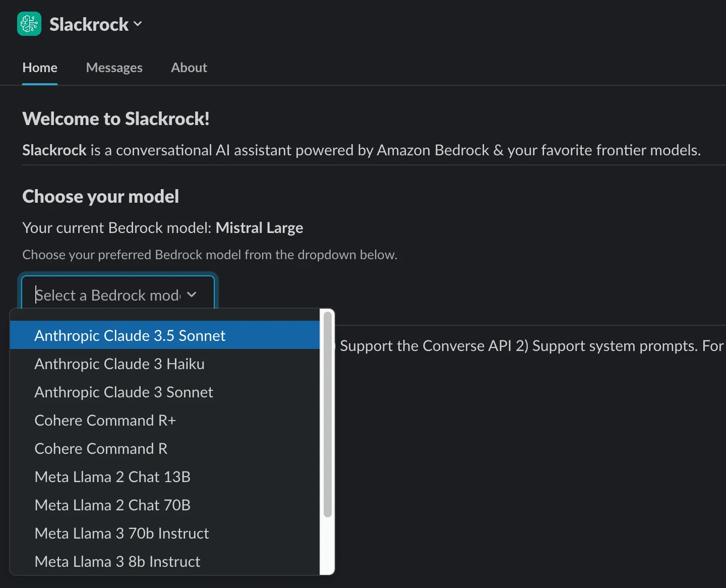Open the About tab
The width and height of the screenshot is (726, 588).
coord(189,68)
